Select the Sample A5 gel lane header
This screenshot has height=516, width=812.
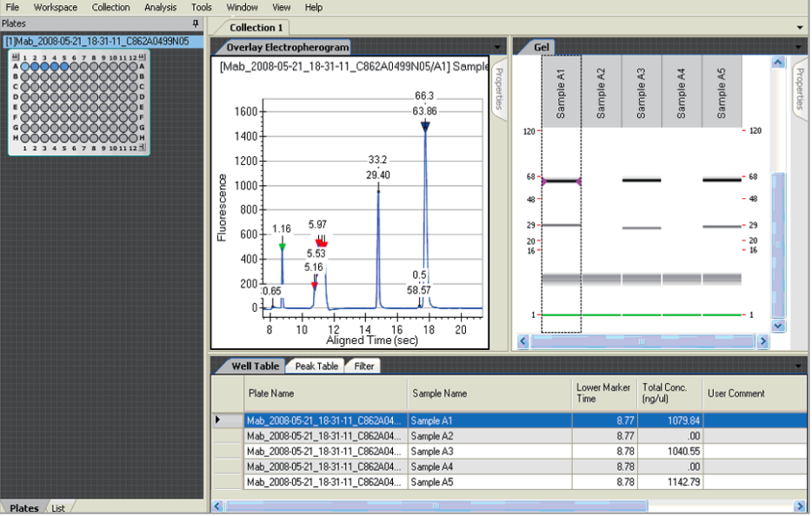click(x=722, y=91)
